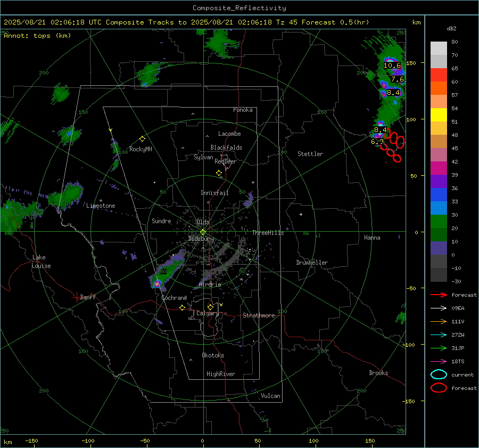Select the white 09EA arrow legend symbol

[439, 308]
